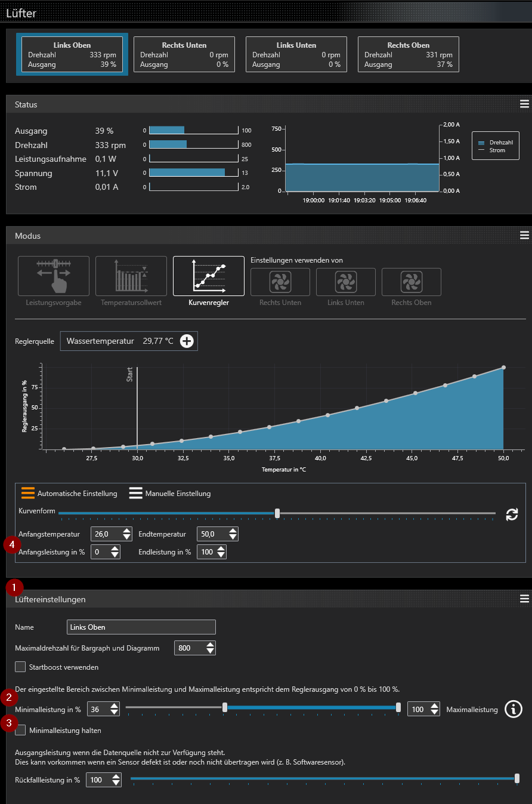The image size is (532, 804).
Task: Select the Links Unten fan card
Action: coord(296,54)
